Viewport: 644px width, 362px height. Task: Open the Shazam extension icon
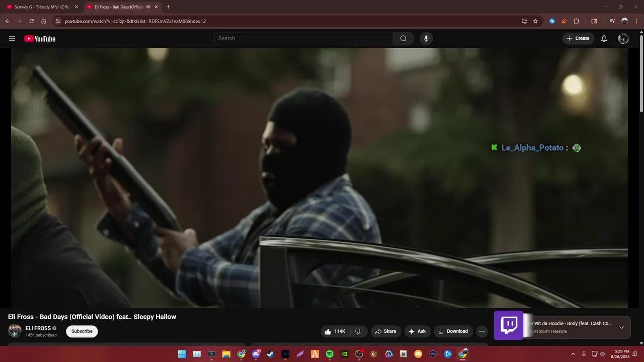point(552,21)
